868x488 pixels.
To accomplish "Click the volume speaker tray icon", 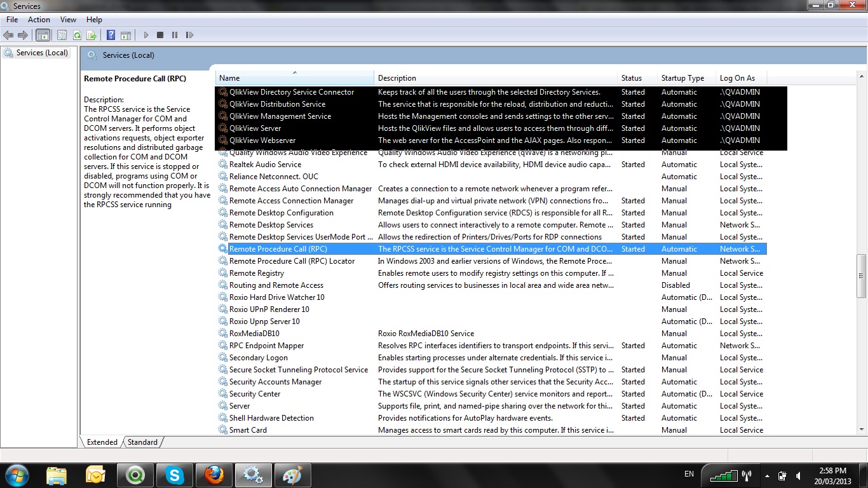I will pos(798,475).
